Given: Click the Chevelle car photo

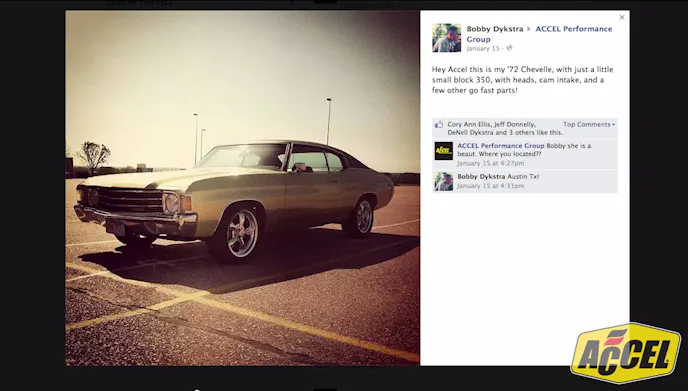Looking at the screenshot, I should point(242,188).
